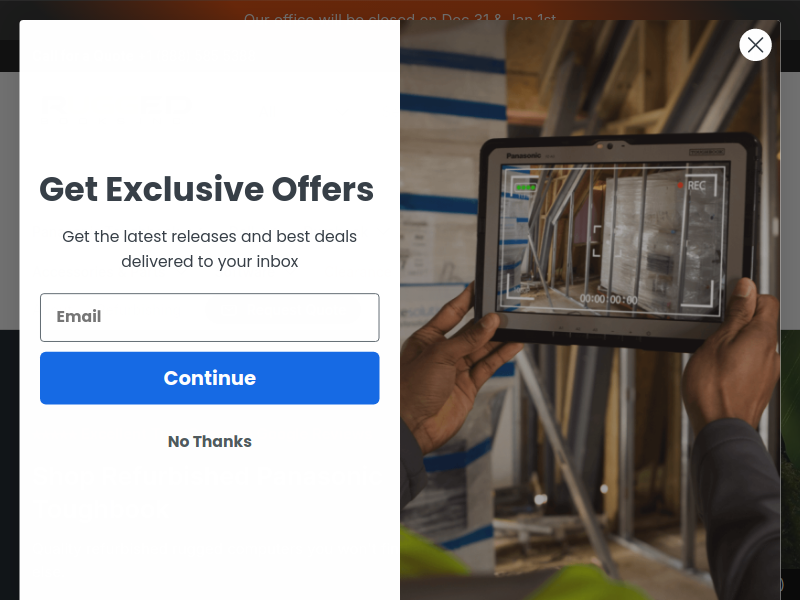Click the Toughbook label on tablet corner
Image resolution: width=800 pixels, height=600 pixels.
point(707,152)
